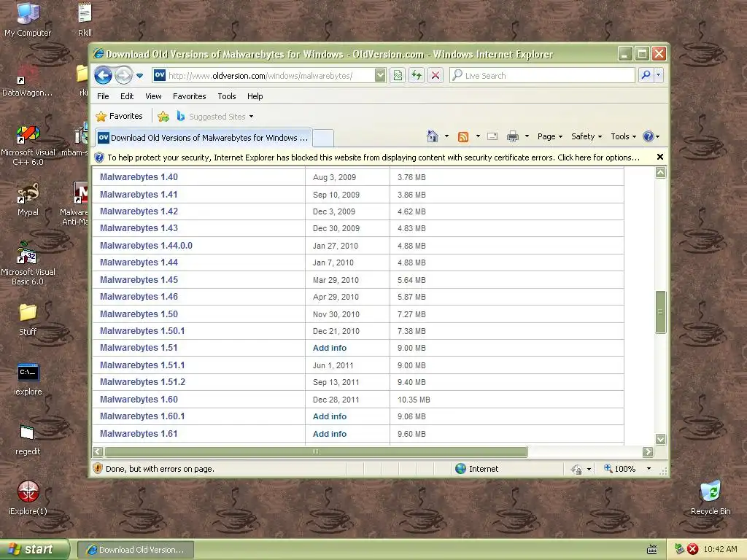Open the command bar Tools menu

[x=623, y=136]
